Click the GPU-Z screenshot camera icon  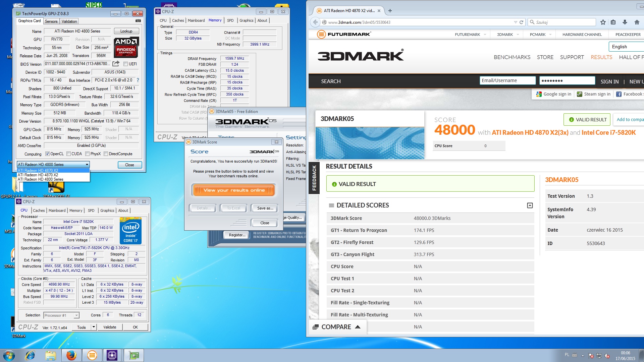(x=138, y=21)
